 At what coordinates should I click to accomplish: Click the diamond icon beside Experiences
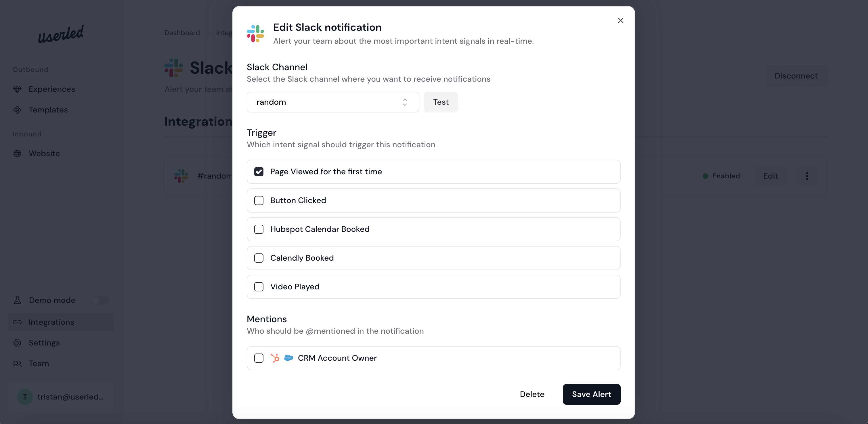pyautogui.click(x=17, y=89)
